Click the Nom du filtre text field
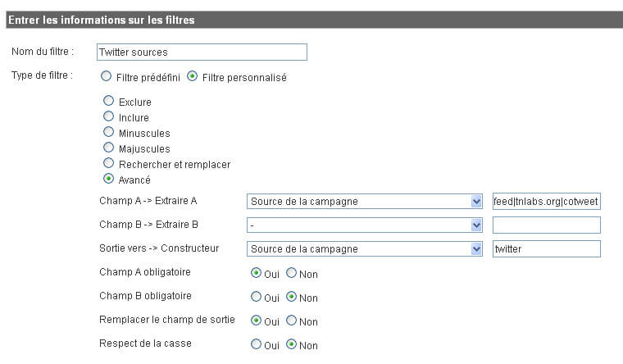The image size is (623, 364). pyautogui.click(x=202, y=52)
